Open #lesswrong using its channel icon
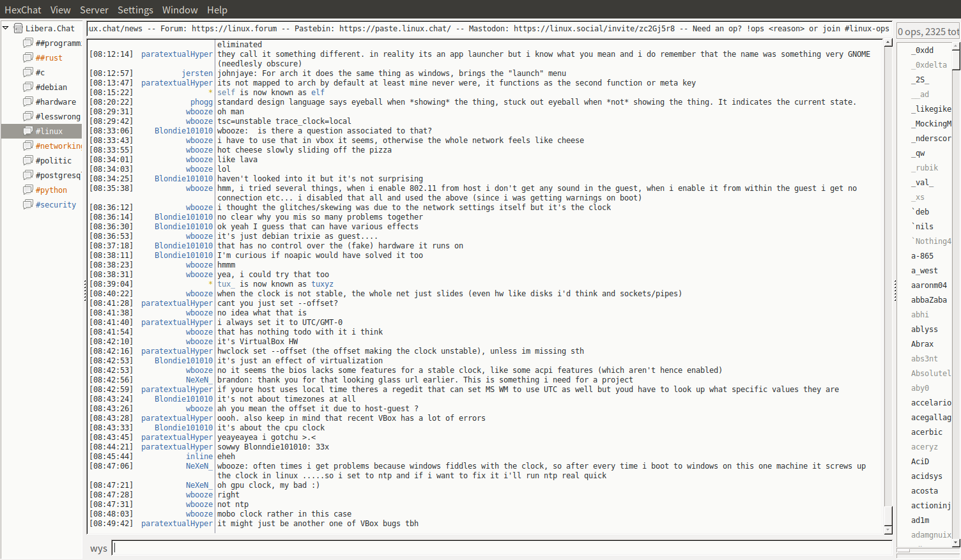The width and height of the screenshot is (961, 560). click(28, 116)
